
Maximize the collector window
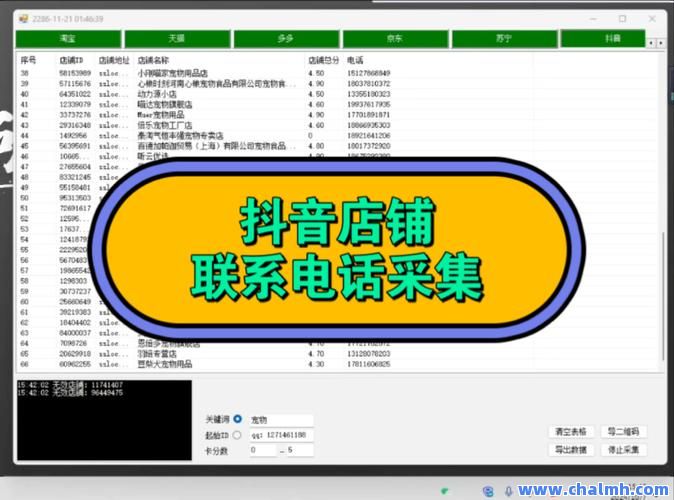tap(622, 18)
